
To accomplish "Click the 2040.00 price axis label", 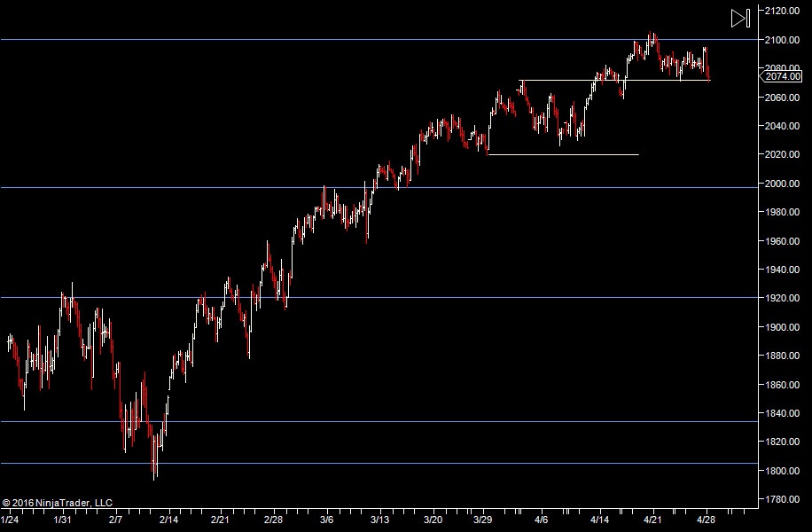I will pyautogui.click(x=785, y=126).
